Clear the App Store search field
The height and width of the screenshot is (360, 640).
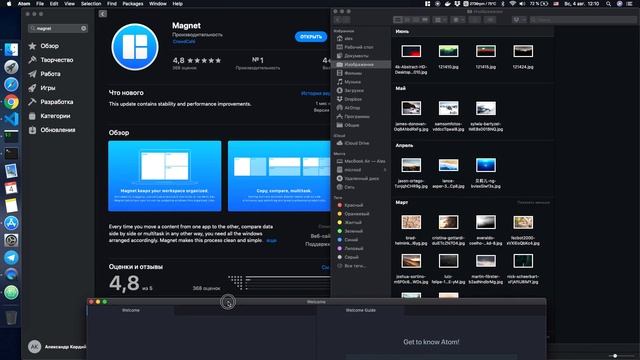[83, 28]
